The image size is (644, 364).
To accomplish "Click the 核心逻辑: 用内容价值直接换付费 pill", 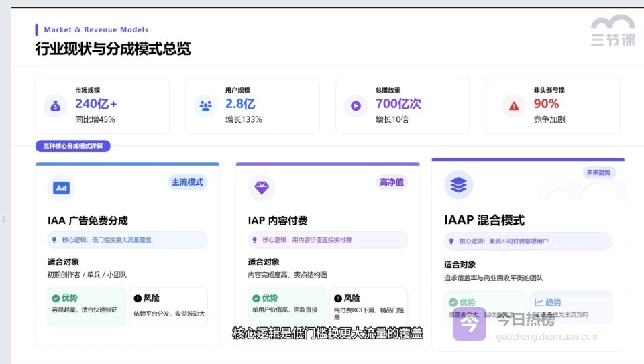I will pyautogui.click(x=327, y=240).
